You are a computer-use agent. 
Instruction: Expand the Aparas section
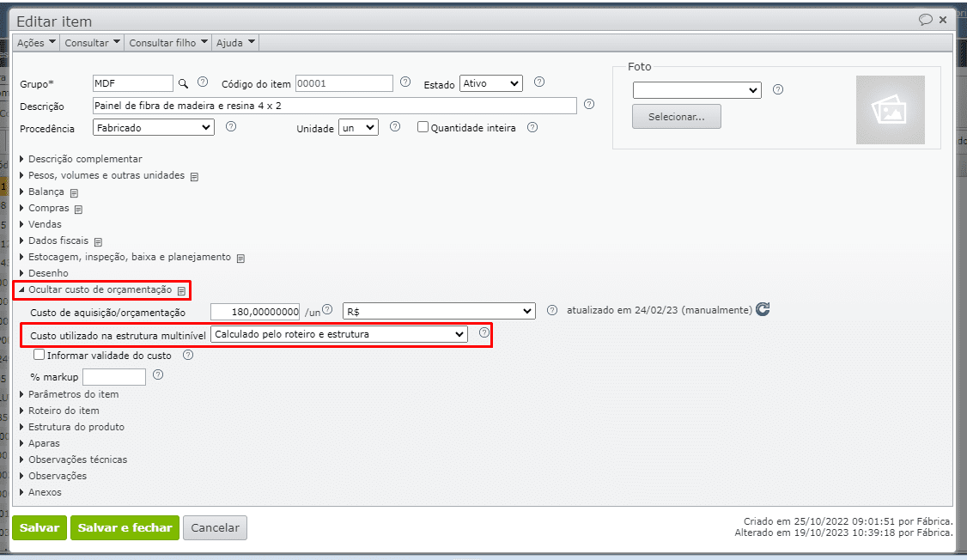[x=43, y=443]
